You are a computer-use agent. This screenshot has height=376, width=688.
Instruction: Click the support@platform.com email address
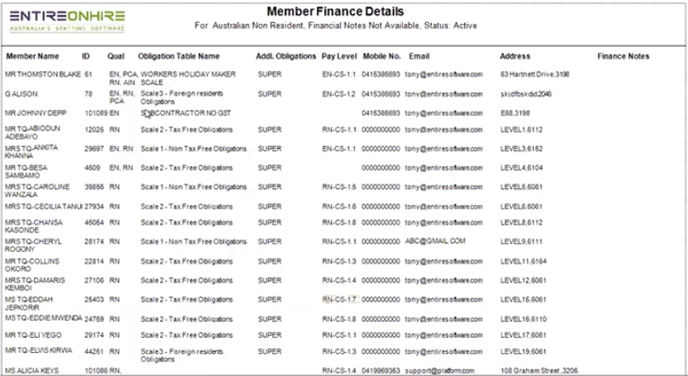pyautogui.click(x=439, y=371)
